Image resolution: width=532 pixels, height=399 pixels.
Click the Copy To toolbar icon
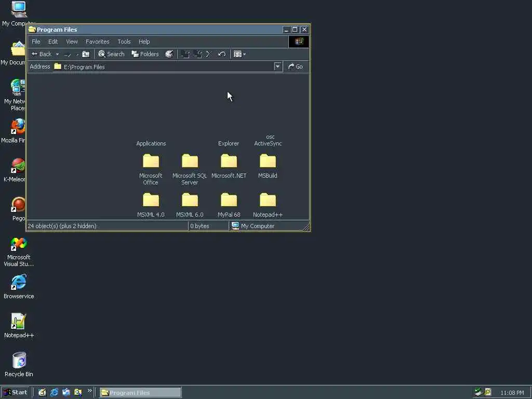[197, 54]
